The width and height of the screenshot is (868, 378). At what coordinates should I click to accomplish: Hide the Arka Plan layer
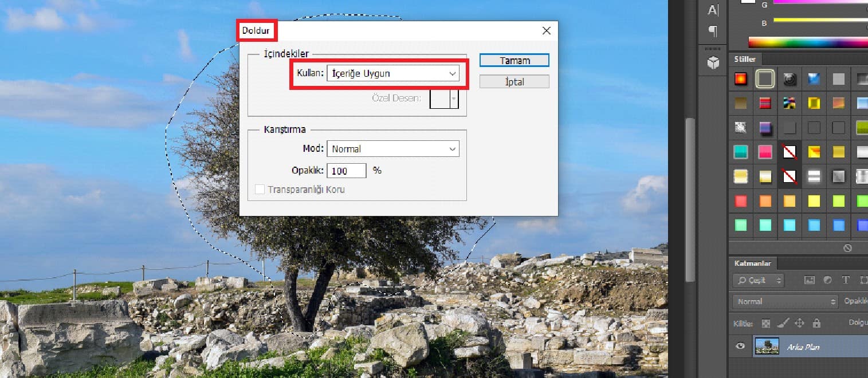tap(739, 346)
